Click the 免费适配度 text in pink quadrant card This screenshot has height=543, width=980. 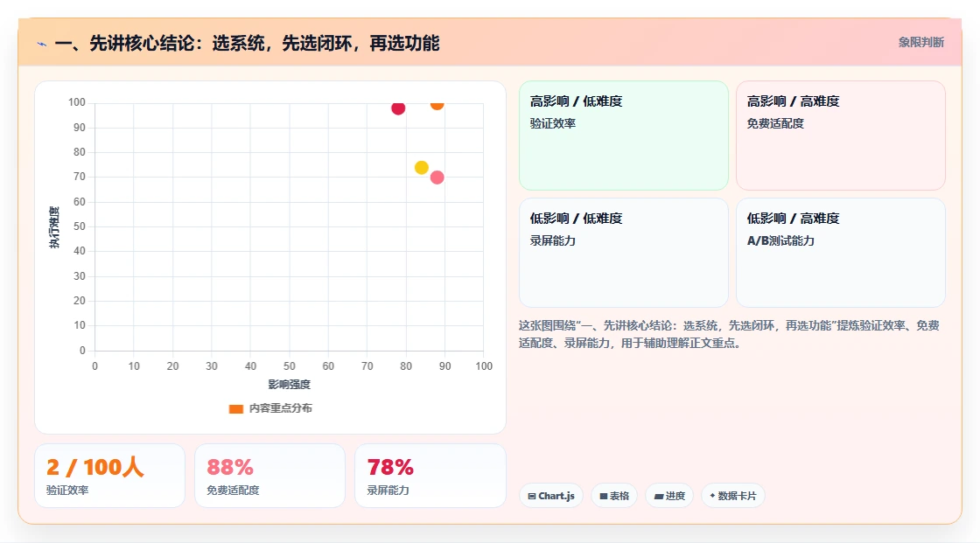pos(775,123)
